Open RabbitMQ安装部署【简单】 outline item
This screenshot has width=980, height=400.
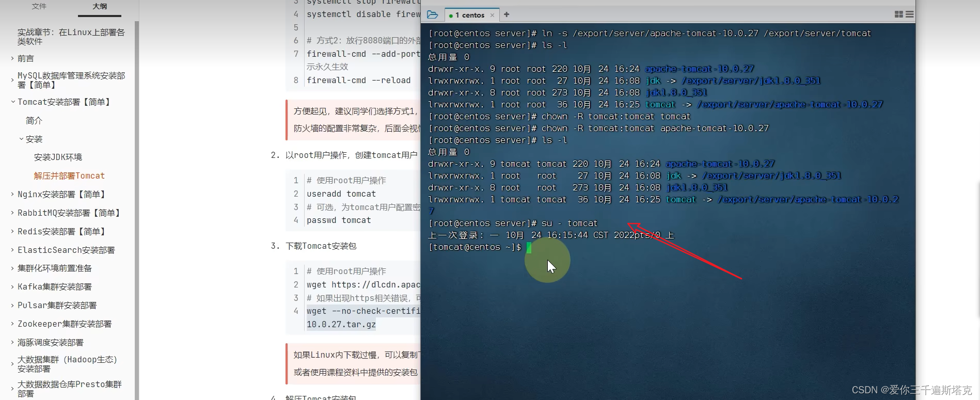click(69, 213)
